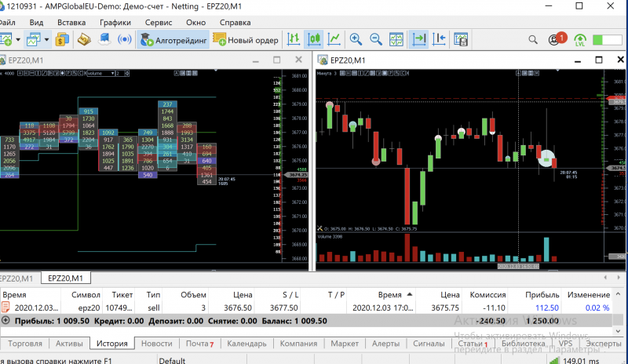The height and width of the screenshot is (364, 628).
Task: Switch to the Активы tab
Action: [x=69, y=344]
